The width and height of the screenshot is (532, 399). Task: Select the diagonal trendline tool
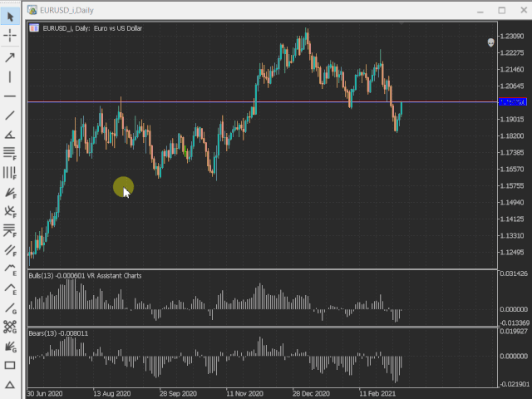pyautogui.click(x=10, y=116)
